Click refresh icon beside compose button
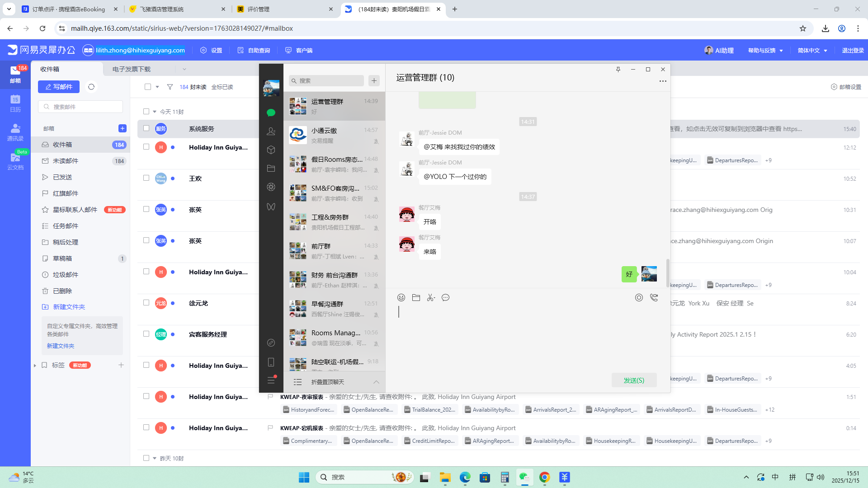 click(x=91, y=87)
